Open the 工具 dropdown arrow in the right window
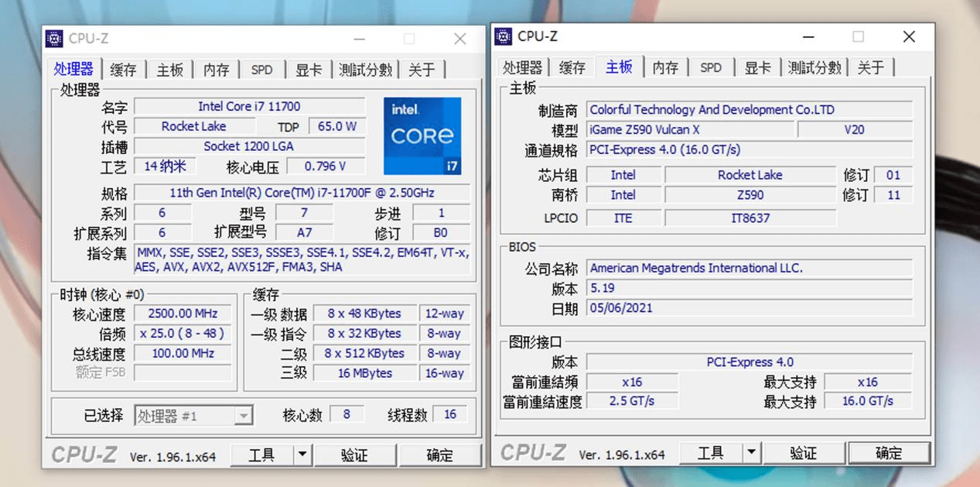This screenshot has height=487, width=980. [x=751, y=452]
